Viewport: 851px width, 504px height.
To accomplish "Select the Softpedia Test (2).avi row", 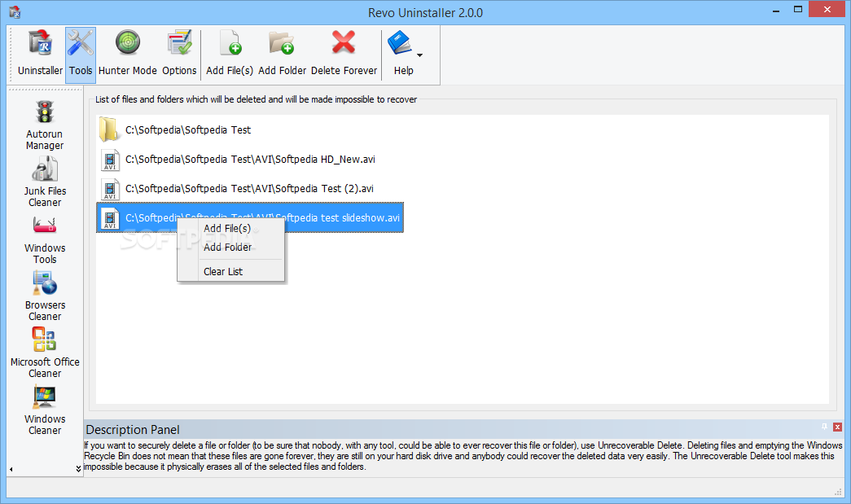I will coord(236,189).
